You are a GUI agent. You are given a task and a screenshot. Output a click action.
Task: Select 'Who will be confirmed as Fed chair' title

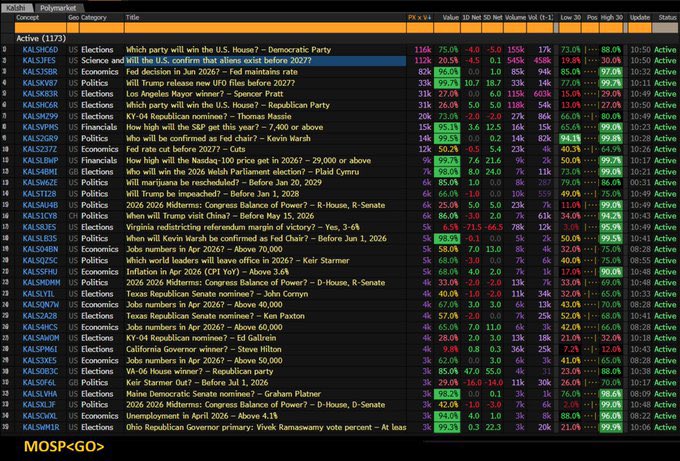point(218,138)
